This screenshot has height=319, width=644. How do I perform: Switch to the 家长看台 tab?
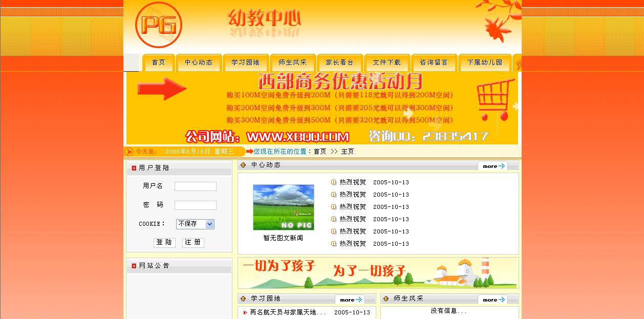(339, 62)
